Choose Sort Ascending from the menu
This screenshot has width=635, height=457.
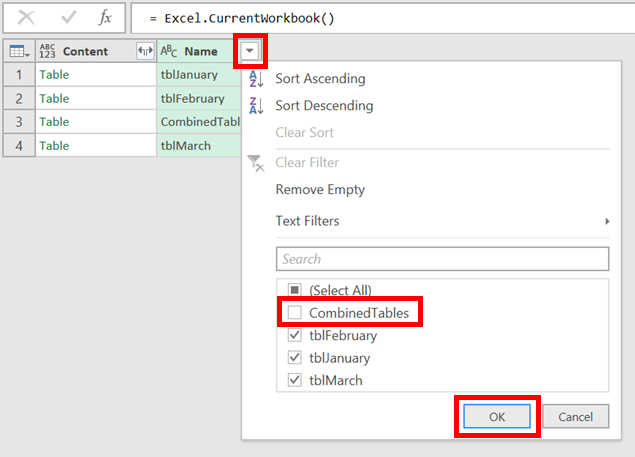click(x=320, y=79)
